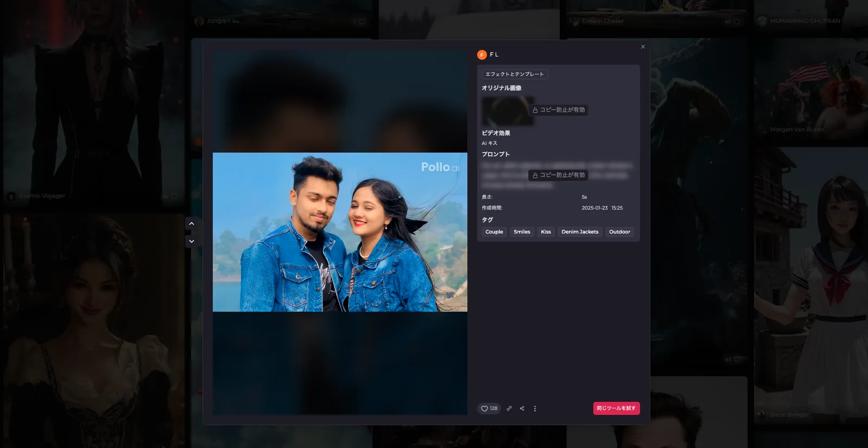Click the 5s length value

[x=584, y=197]
